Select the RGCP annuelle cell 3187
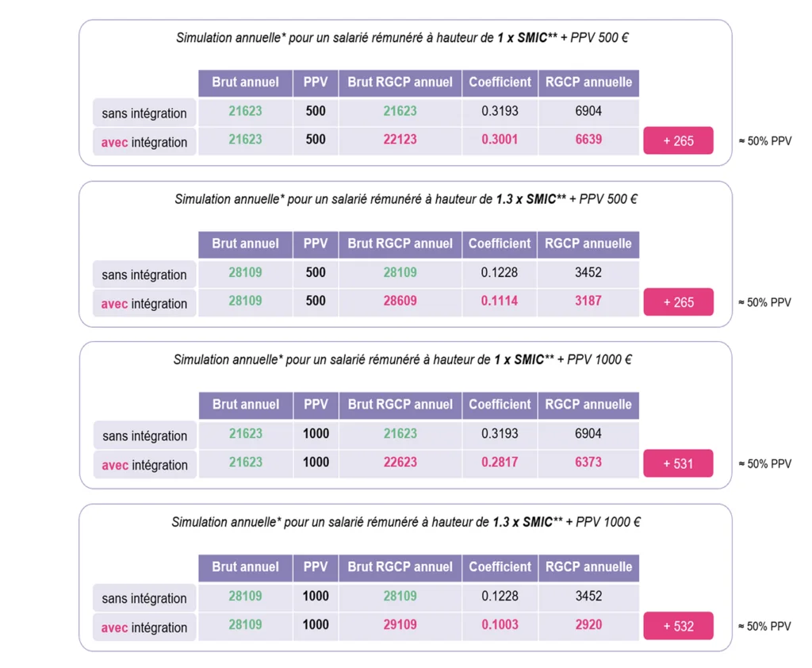This screenshot has height=668, width=812. [588, 301]
